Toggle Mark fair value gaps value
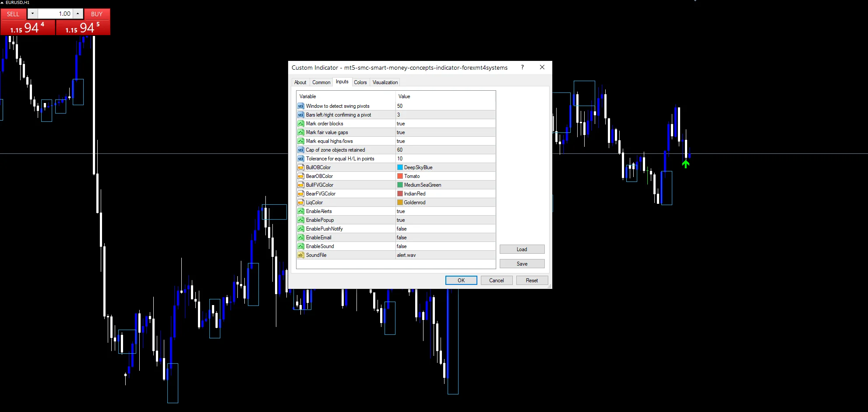Viewport: 868px width, 412px height. tap(445, 132)
